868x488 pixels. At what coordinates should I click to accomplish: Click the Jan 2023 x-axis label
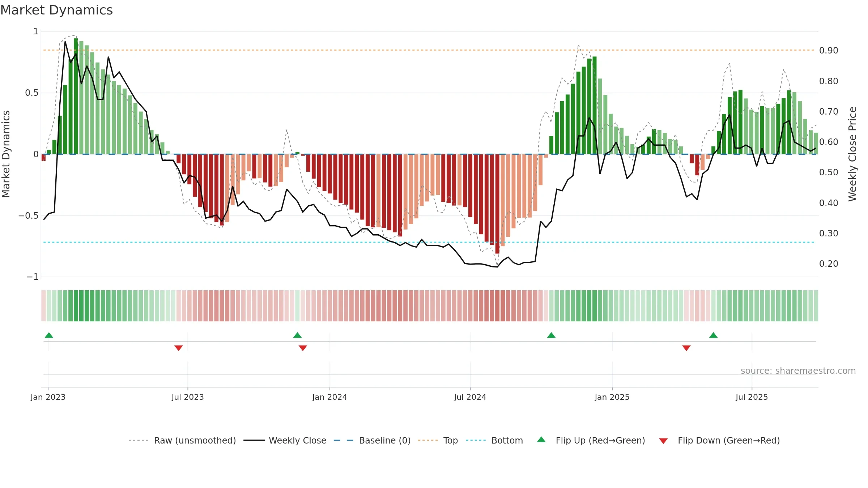[48, 397]
